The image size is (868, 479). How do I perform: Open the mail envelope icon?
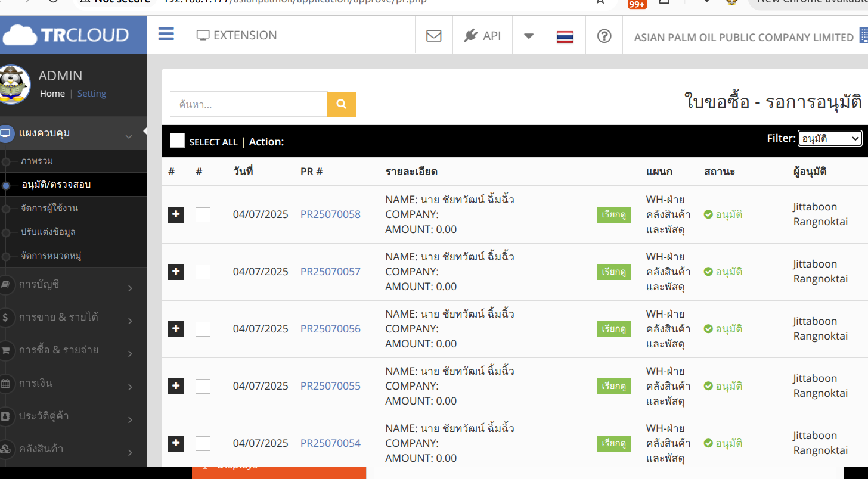(x=434, y=36)
